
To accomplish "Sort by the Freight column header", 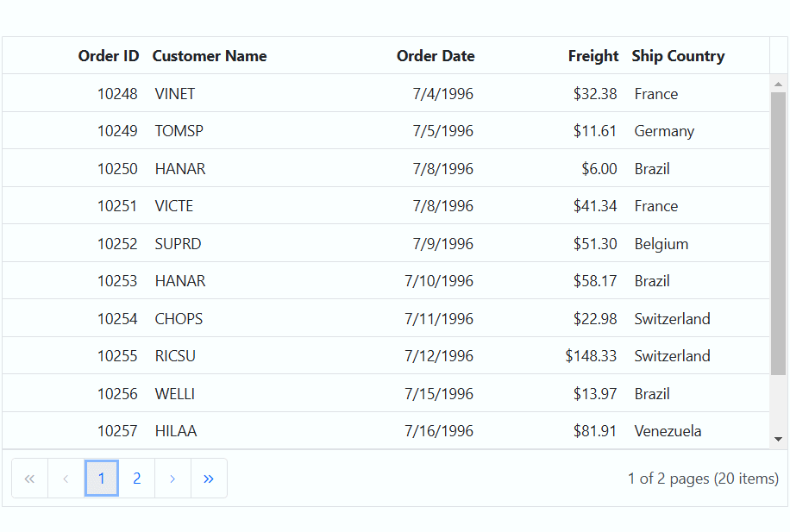I will pyautogui.click(x=593, y=55).
